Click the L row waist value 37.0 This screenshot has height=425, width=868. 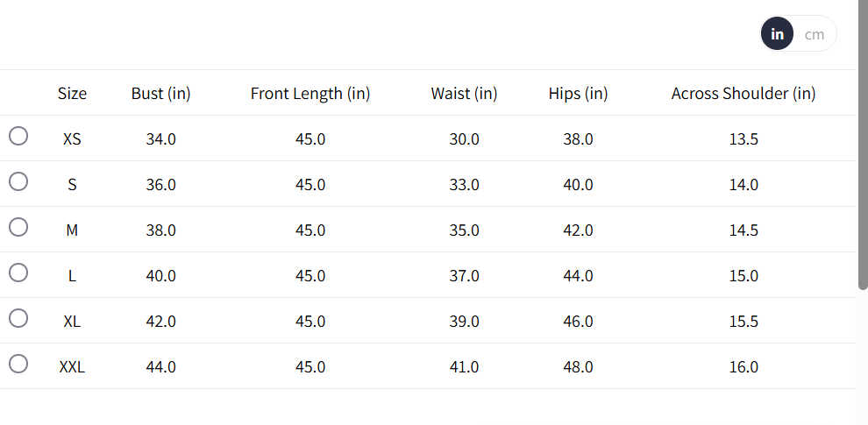click(x=464, y=275)
